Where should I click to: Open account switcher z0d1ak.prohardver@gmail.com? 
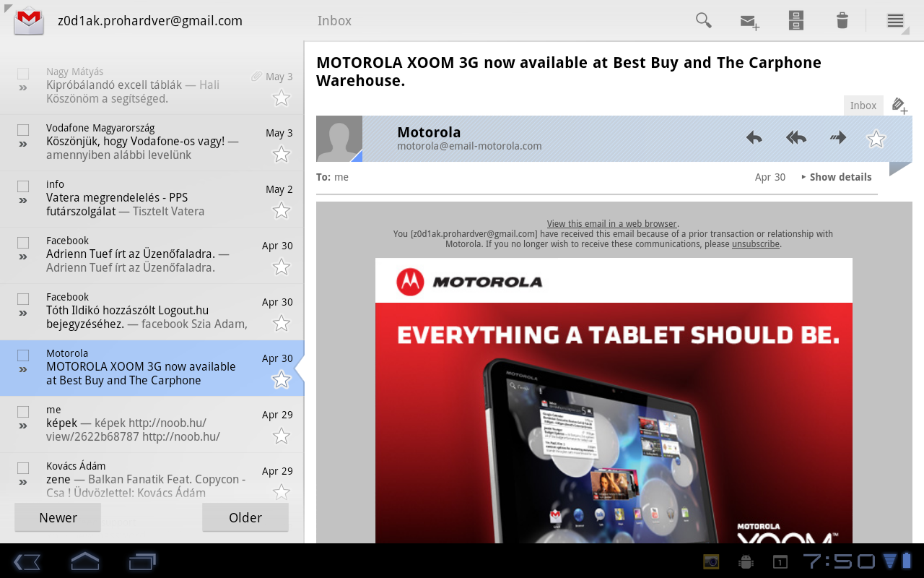149,21
